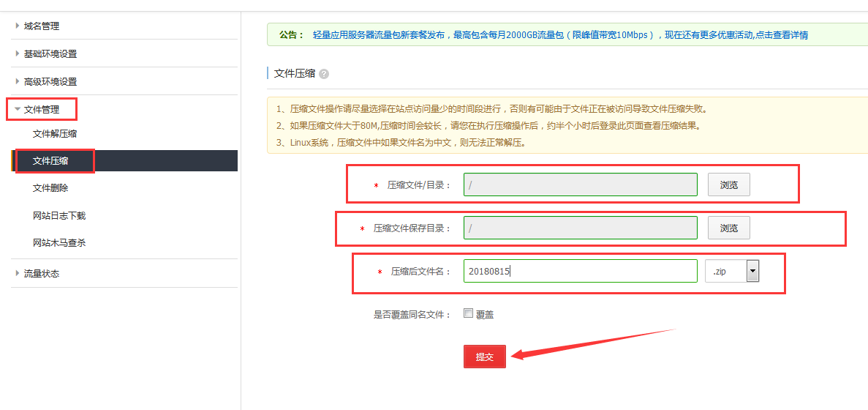Expand the 高级环境设置 section
The image size is (868, 410).
click(x=50, y=81)
